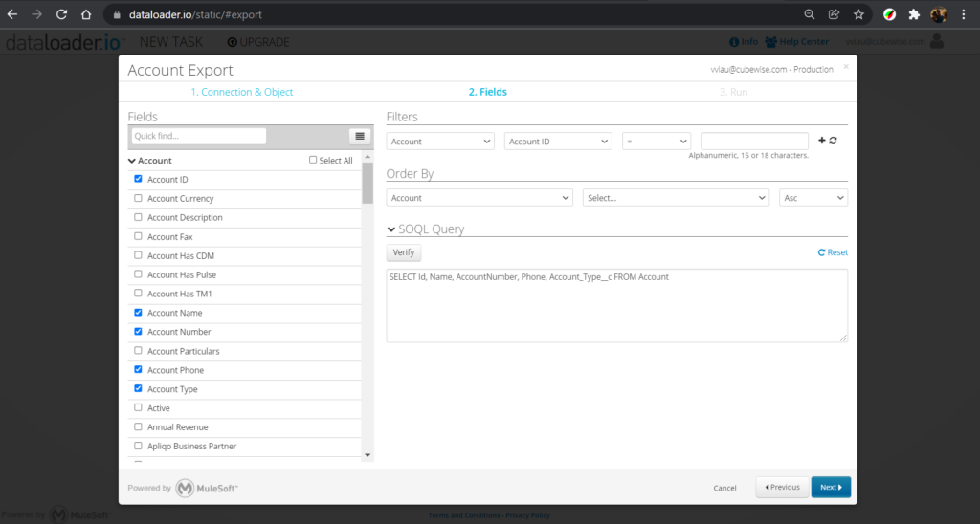Uncheck the Account ID field
The height and width of the screenshot is (524, 980).
[x=139, y=179]
